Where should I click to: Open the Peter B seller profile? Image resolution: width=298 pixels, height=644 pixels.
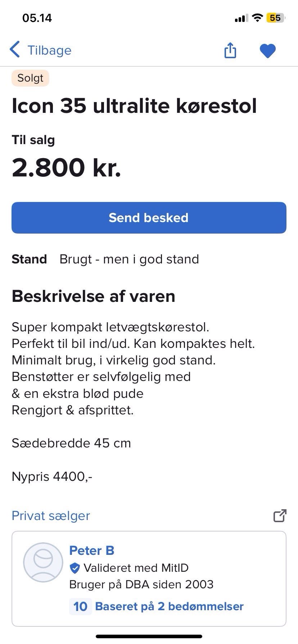(x=91, y=550)
